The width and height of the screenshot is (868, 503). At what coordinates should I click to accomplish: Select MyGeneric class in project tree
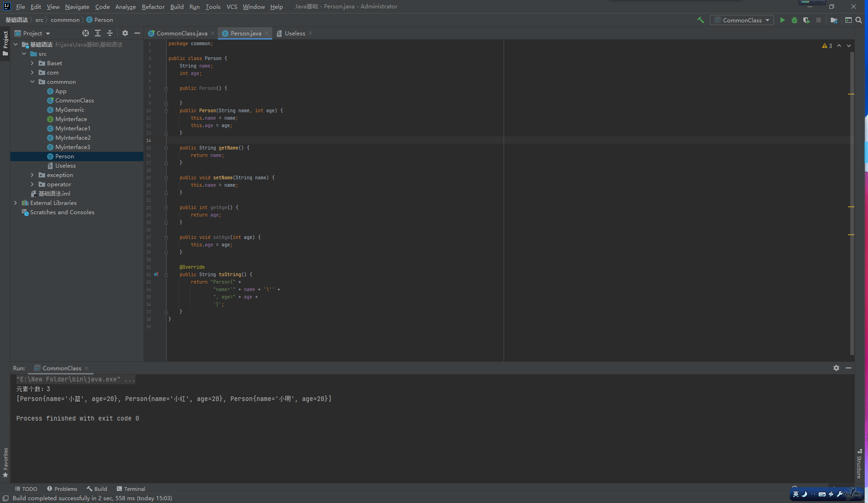click(x=69, y=109)
